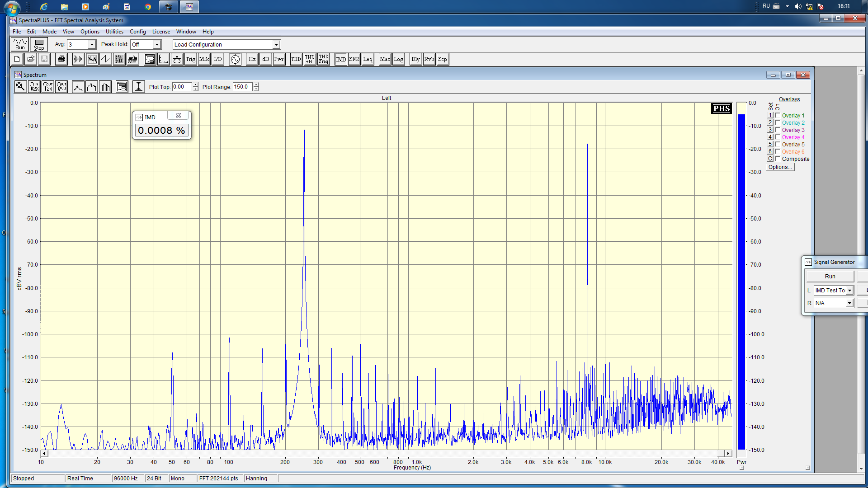The width and height of the screenshot is (868, 488).
Task: Open the Leq utility toolbar button
Action: point(368,59)
